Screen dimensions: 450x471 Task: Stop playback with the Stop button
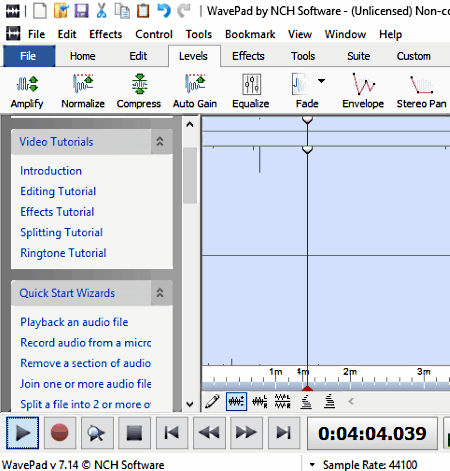134,433
